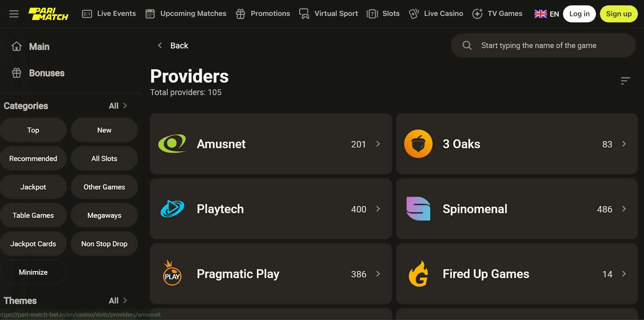Screen dimensions: 644x320
Task: Click the Promotions gift icon
Action: [x=241, y=14]
